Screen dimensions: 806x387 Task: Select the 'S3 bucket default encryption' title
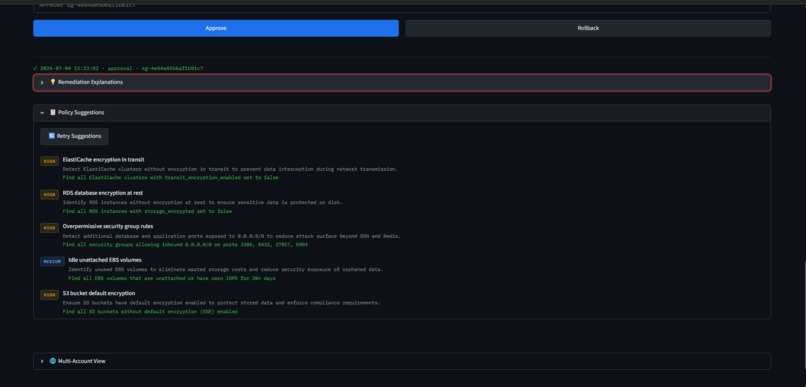99,293
